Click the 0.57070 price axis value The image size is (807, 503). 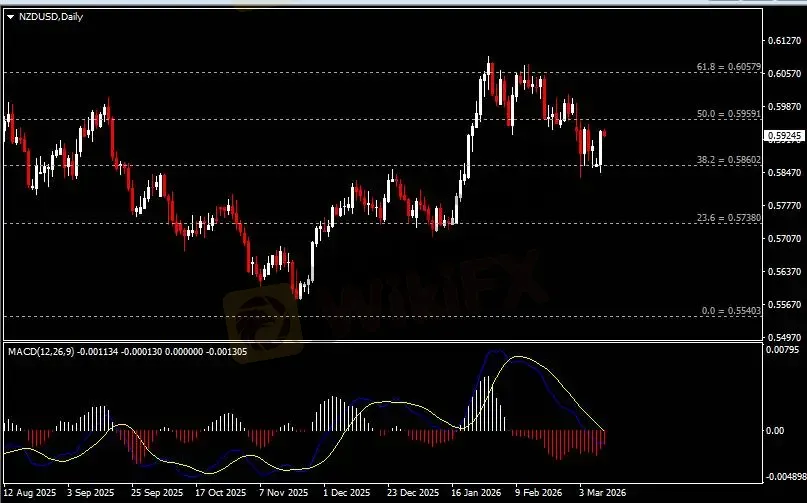point(782,239)
